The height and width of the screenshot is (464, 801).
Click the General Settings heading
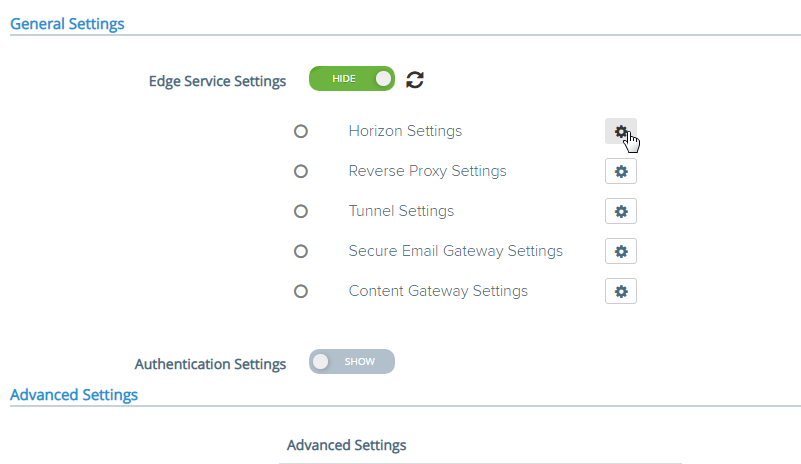point(67,24)
